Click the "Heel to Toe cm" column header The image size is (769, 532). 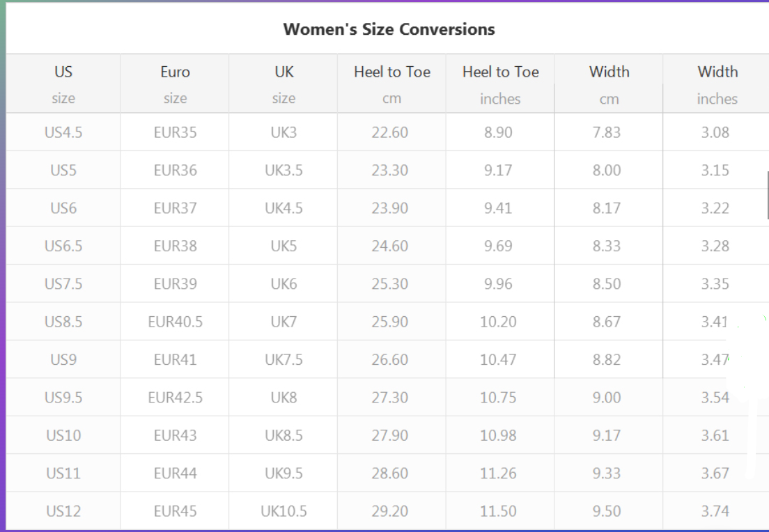[392, 84]
